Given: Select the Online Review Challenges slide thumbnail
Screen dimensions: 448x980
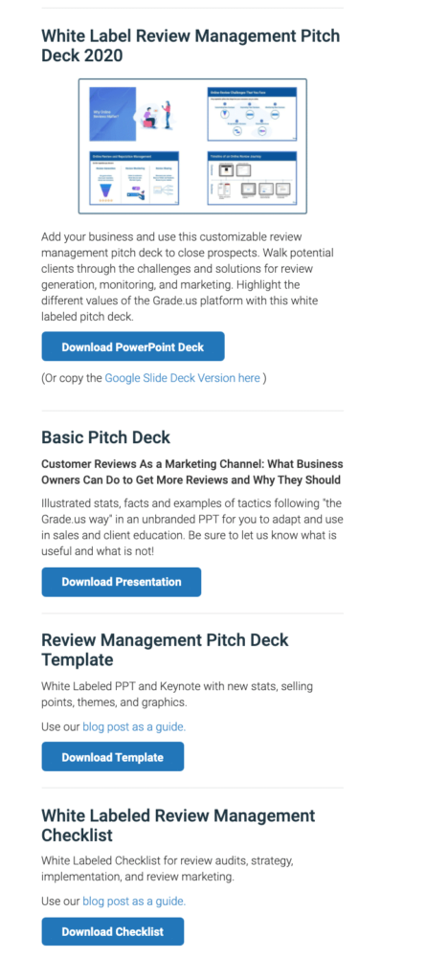Looking at the screenshot, I should coord(252,114).
